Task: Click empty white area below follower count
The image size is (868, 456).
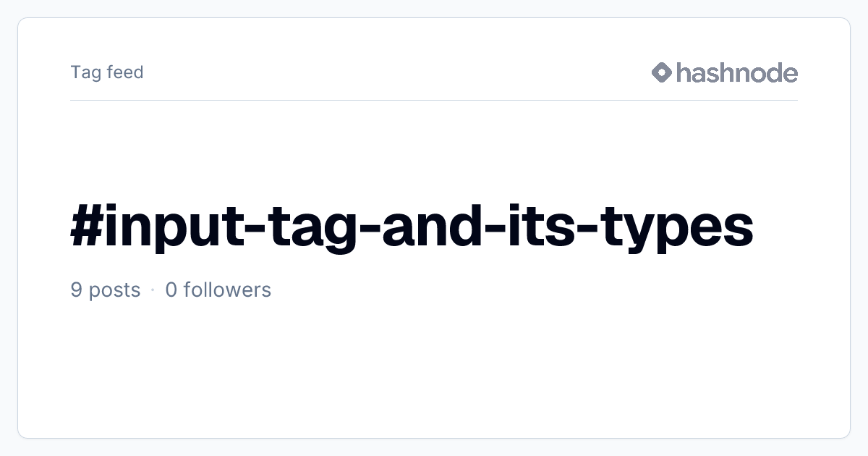Action: pyautogui.click(x=434, y=369)
